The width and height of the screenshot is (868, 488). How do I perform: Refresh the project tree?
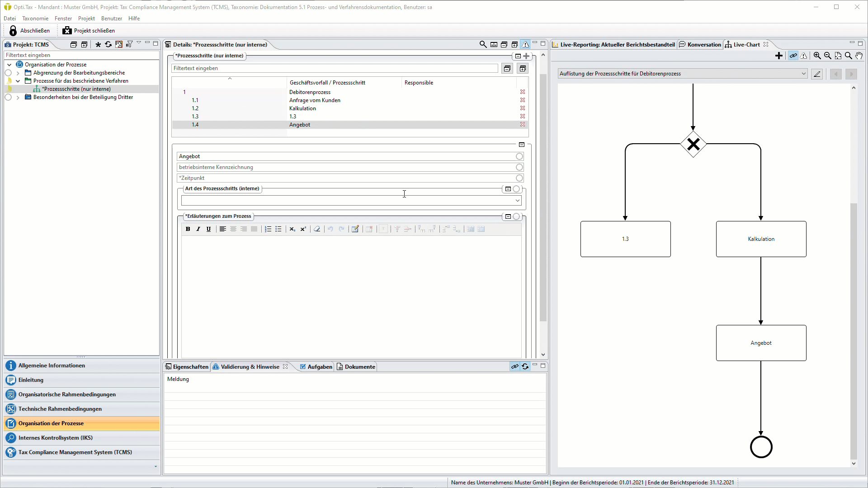tap(108, 44)
